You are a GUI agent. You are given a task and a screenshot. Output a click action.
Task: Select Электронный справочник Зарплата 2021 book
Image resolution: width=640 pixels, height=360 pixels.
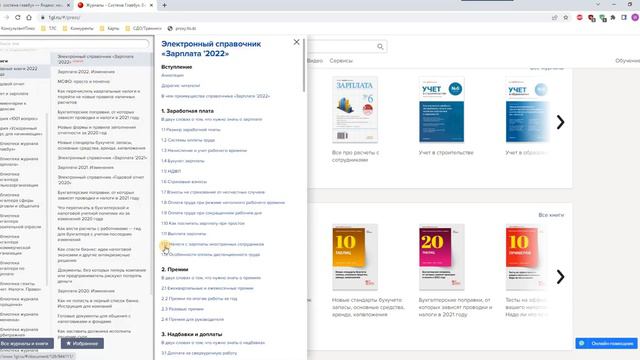point(102,158)
